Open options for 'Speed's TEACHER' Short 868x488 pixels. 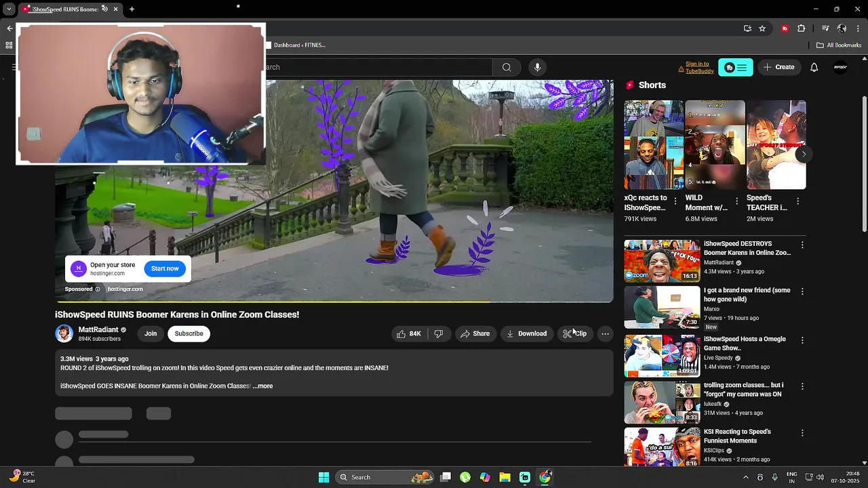[797, 201]
